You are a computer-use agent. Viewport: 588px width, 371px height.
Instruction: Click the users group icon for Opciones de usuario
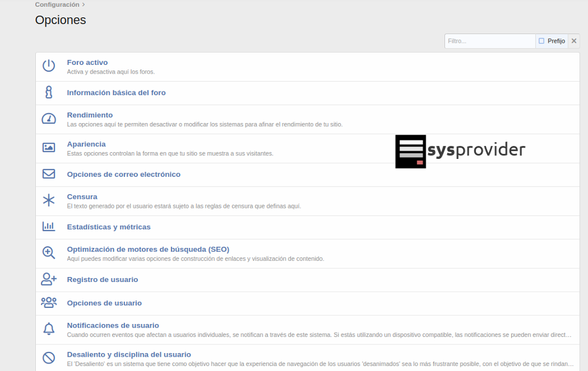click(49, 303)
